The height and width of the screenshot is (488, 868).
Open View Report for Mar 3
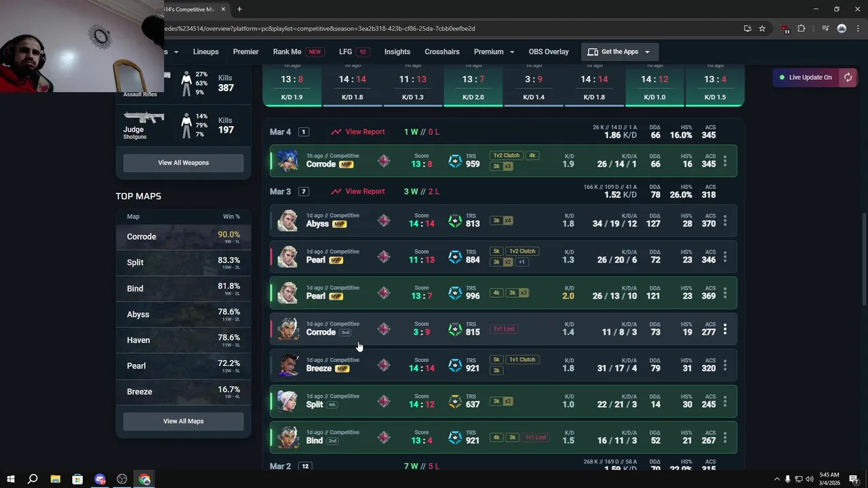point(358,191)
